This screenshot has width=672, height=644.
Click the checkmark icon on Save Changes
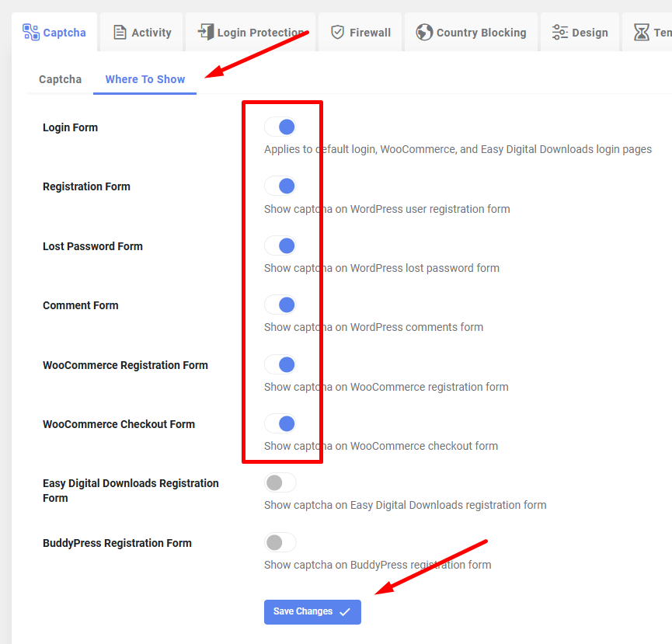(345, 611)
